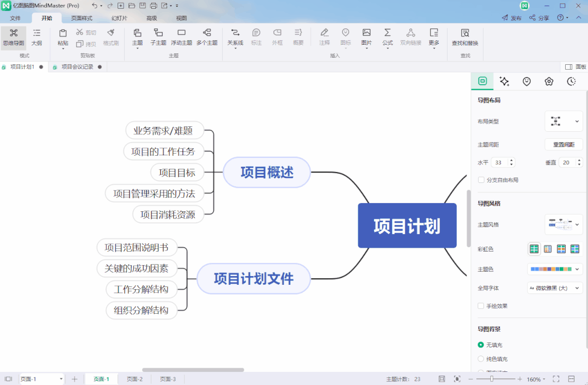This screenshot has width=588, height=385.
Task: Switch to 思维导图 mind map mode
Action: [14, 37]
